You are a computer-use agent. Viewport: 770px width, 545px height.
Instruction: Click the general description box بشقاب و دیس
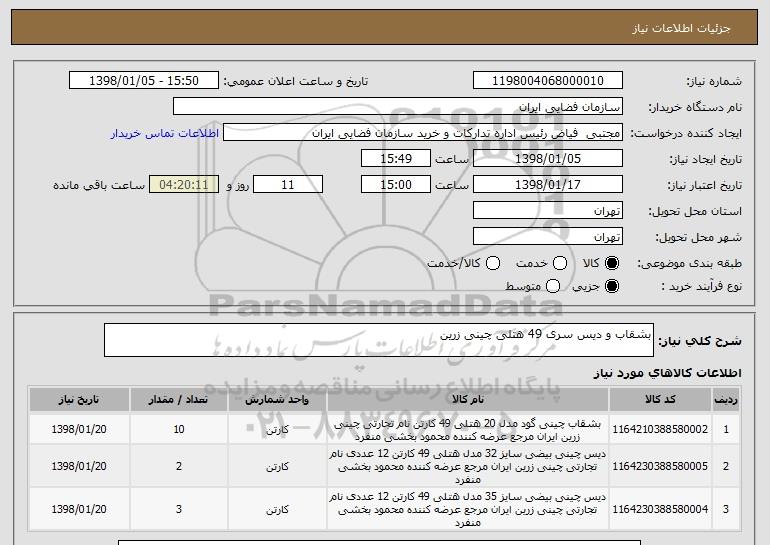[x=379, y=340]
